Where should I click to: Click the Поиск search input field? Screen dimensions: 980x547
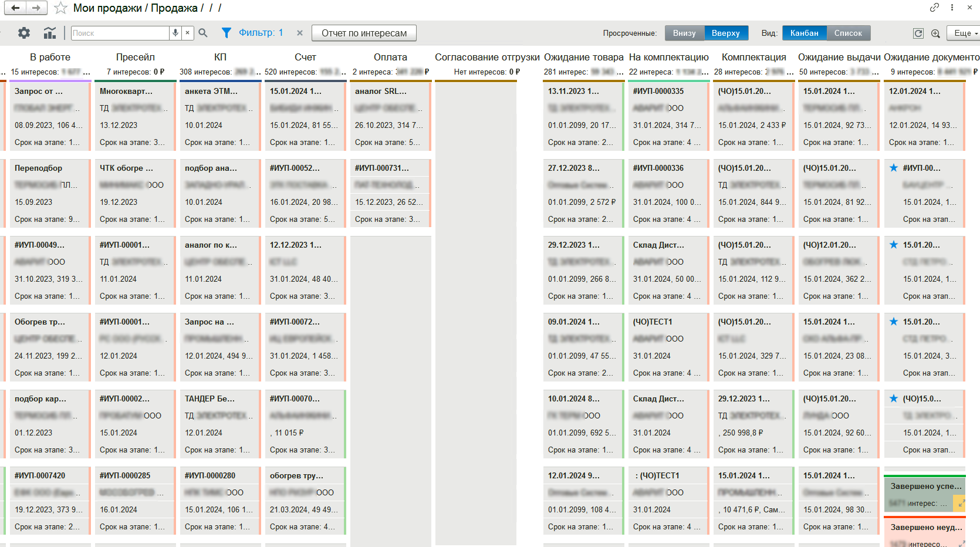pos(120,33)
